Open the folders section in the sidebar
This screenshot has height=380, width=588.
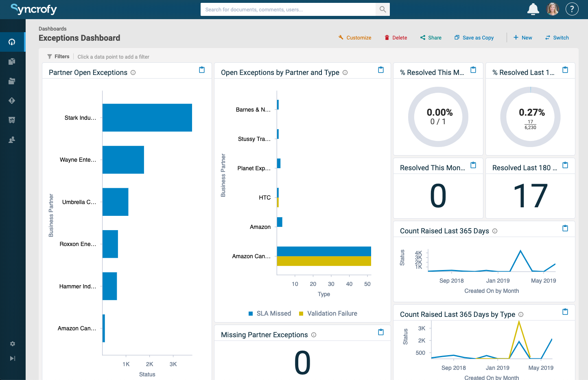click(12, 81)
